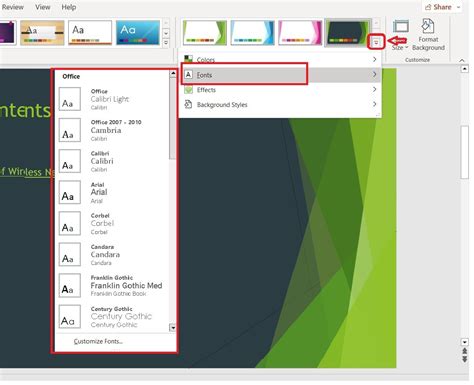Switch to the View tab

[43, 7]
